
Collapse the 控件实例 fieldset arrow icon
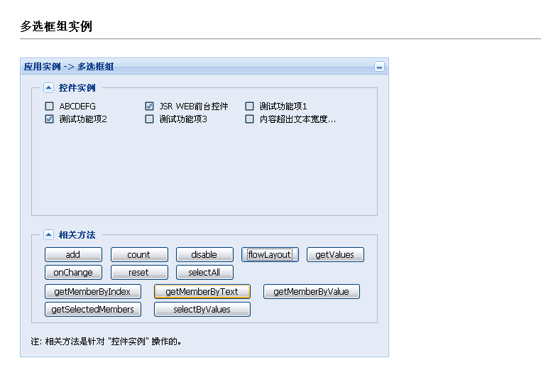[x=49, y=87]
